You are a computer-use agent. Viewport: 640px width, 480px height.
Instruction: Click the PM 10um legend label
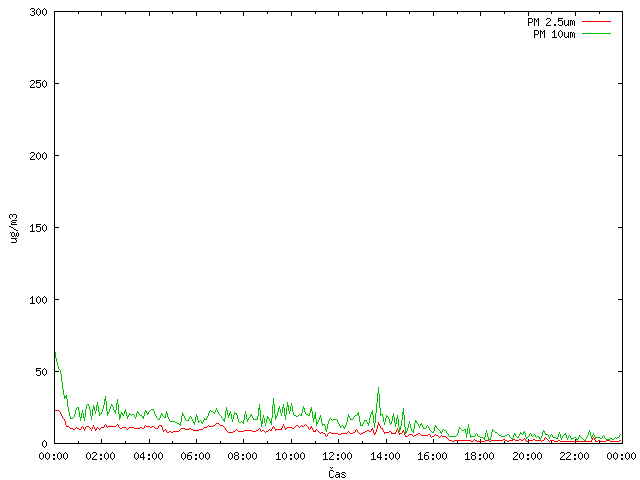554,34
